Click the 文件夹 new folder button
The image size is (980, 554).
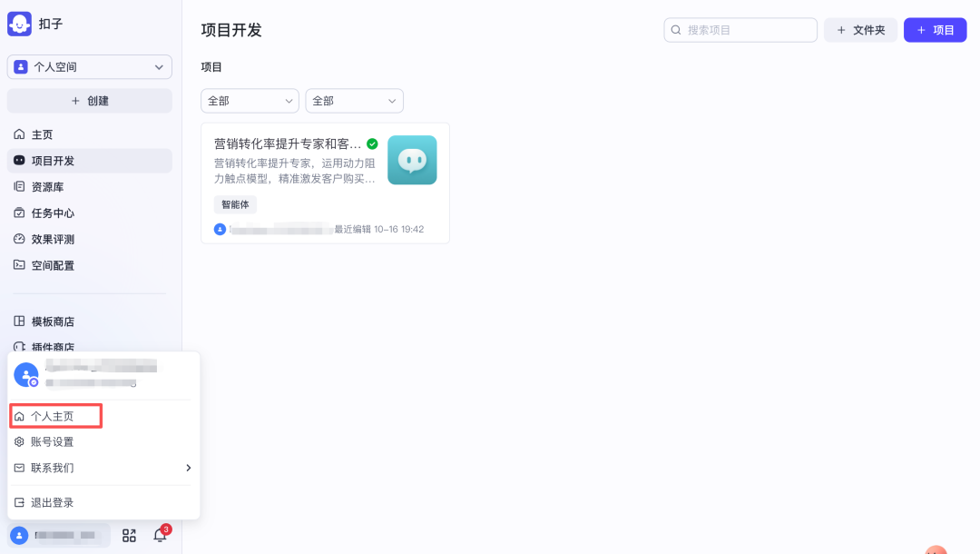click(860, 30)
